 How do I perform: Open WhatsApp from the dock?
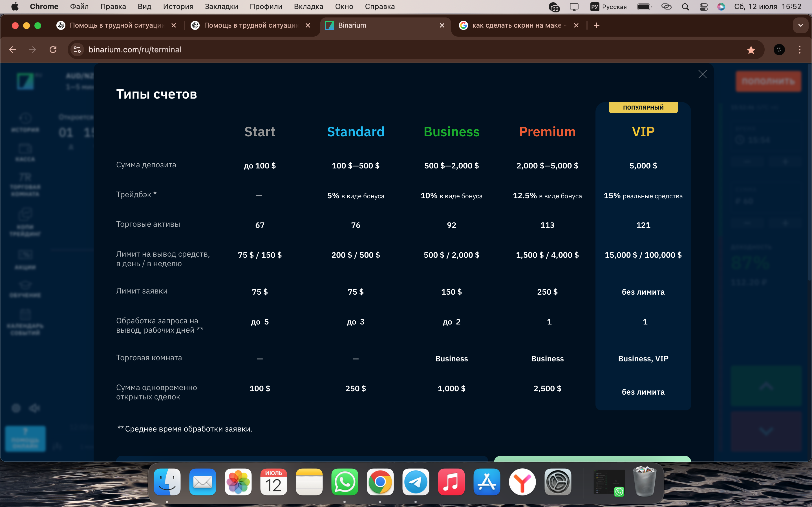(x=345, y=482)
